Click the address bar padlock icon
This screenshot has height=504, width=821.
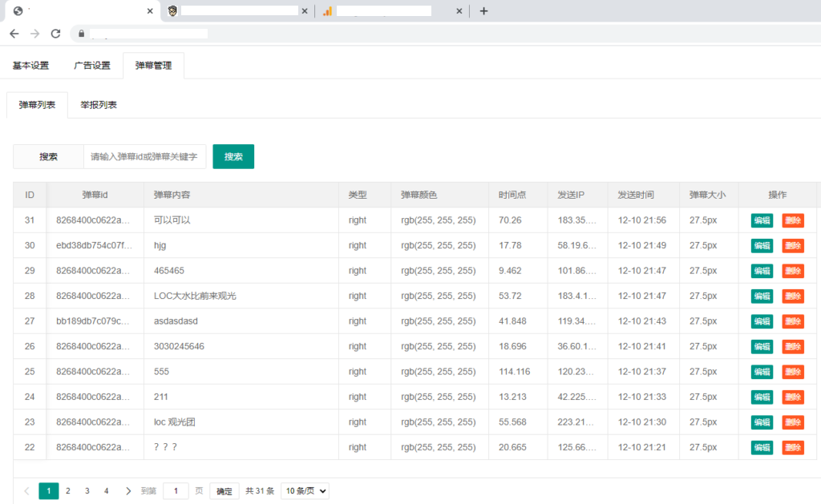81,34
